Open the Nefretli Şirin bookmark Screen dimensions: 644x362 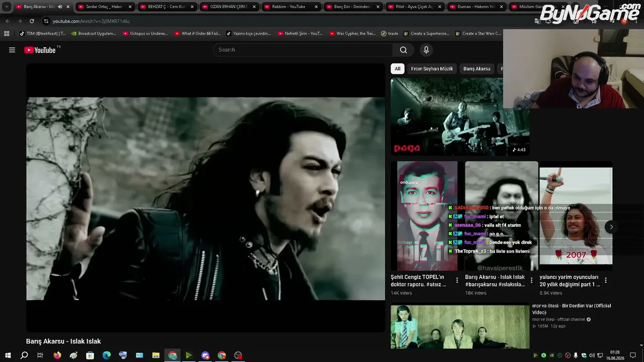click(x=300, y=34)
